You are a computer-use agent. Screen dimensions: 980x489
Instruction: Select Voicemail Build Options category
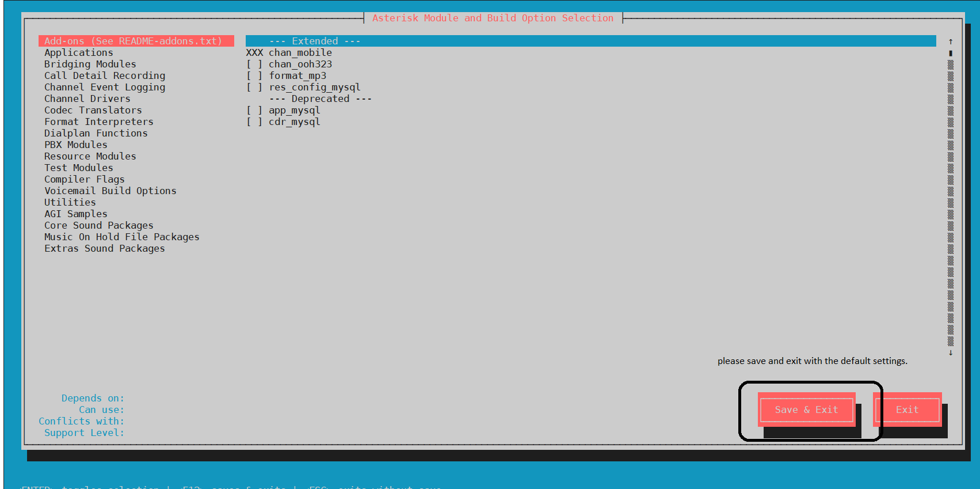(x=110, y=191)
